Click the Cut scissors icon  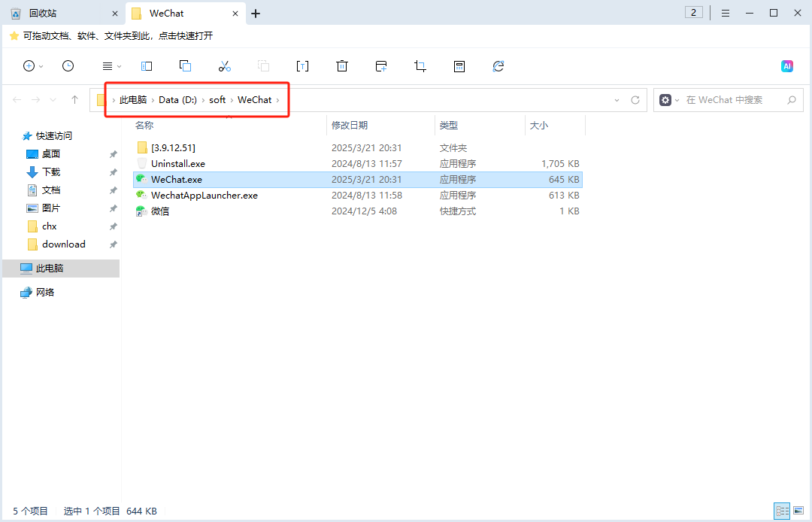(224, 65)
